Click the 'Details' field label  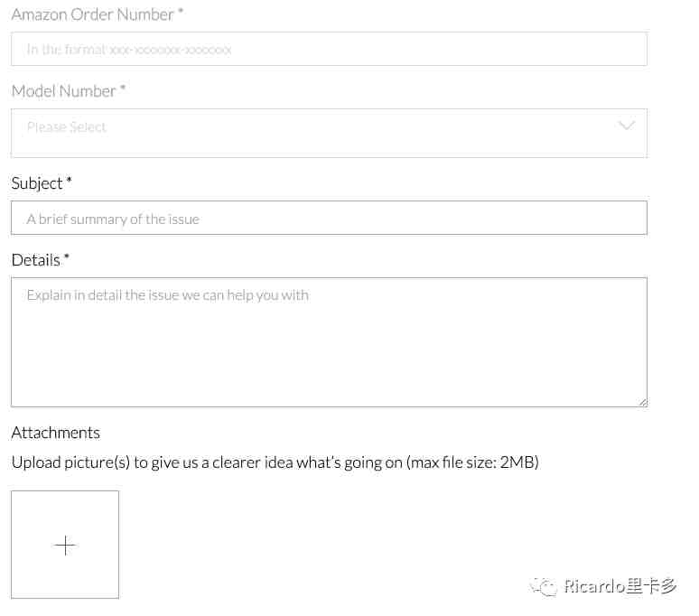[35, 260]
